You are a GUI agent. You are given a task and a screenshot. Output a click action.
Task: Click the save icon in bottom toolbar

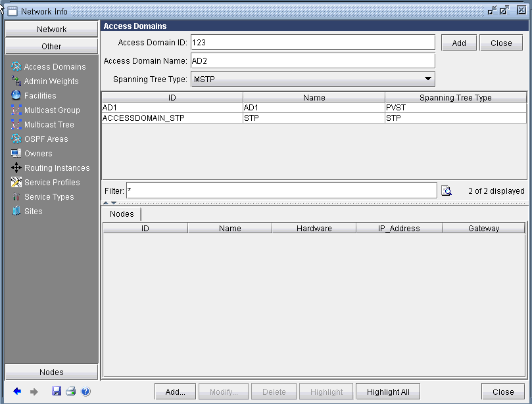[55, 391]
